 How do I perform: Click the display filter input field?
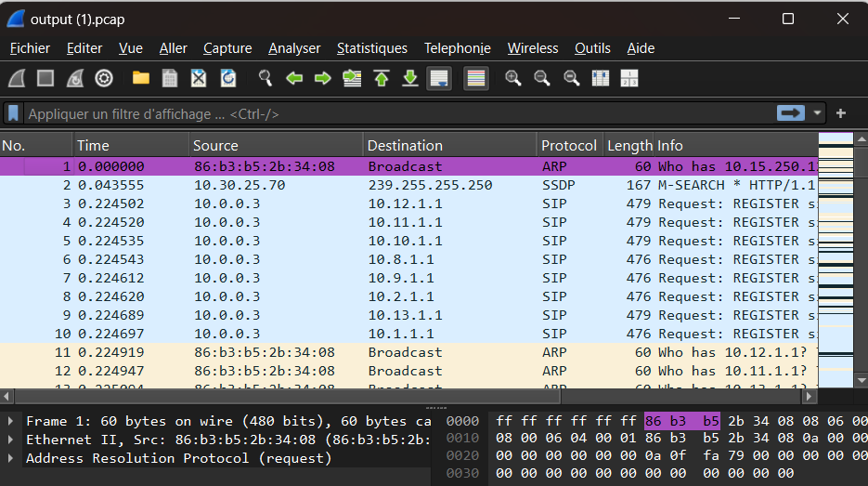398,113
